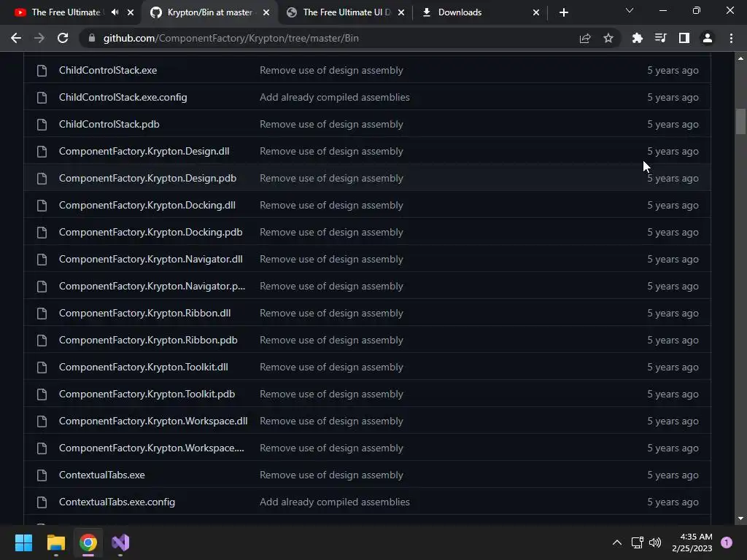Open the ChildControlStack.exe file
This screenshot has width=747, height=560.
coord(108,70)
